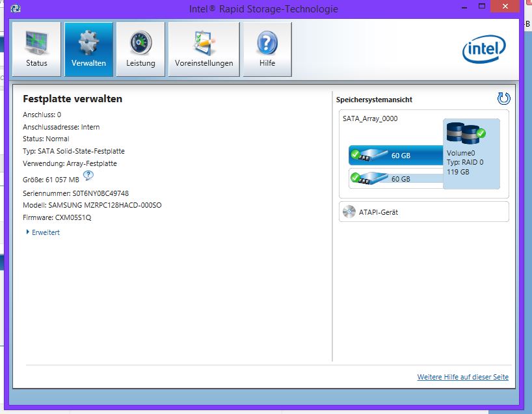The width and height of the screenshot is (532, 414).
Task: Close the Intel Rapid Storage window
Action: [x=505, y=7]
